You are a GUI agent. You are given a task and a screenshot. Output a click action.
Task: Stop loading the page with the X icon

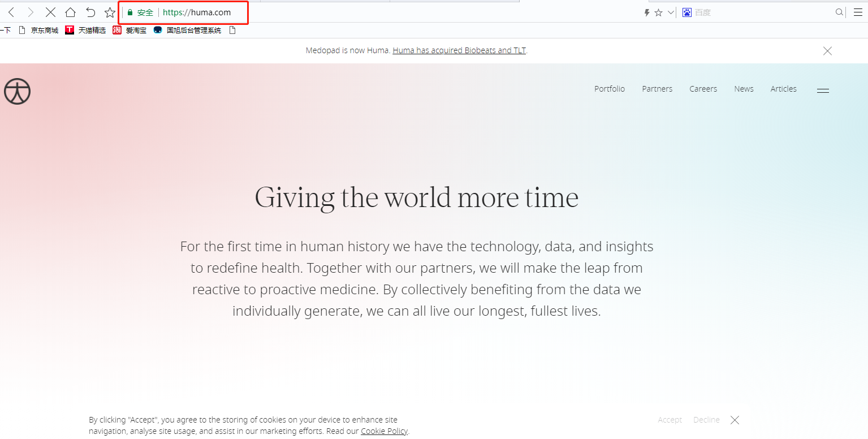[x=50, y=12]
